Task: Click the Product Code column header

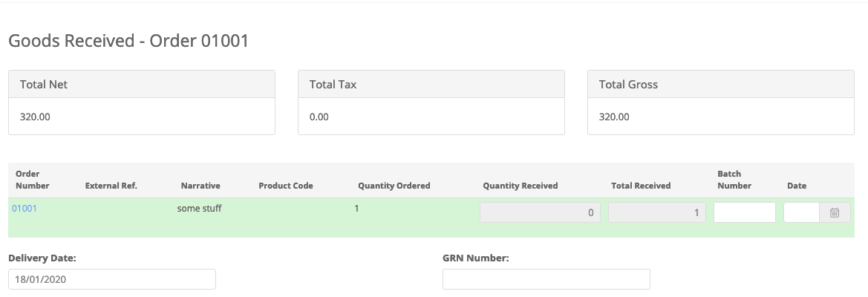Action: tap(286, 186)
